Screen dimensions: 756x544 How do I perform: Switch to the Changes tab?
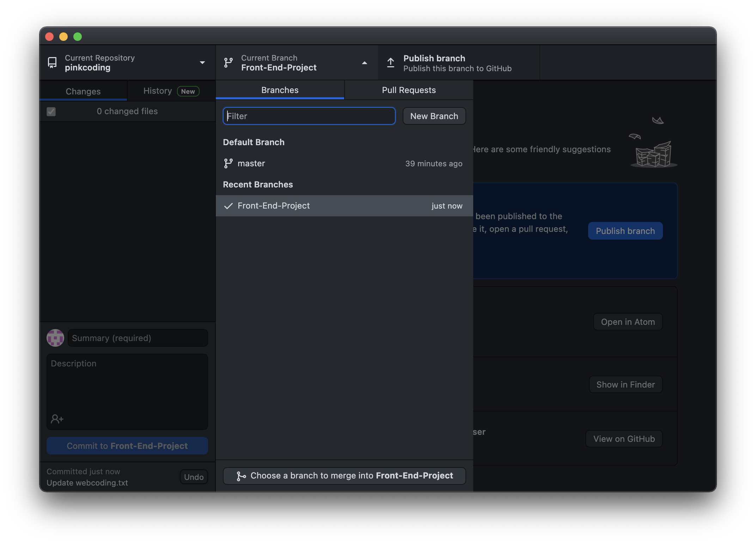click(83, 91)
